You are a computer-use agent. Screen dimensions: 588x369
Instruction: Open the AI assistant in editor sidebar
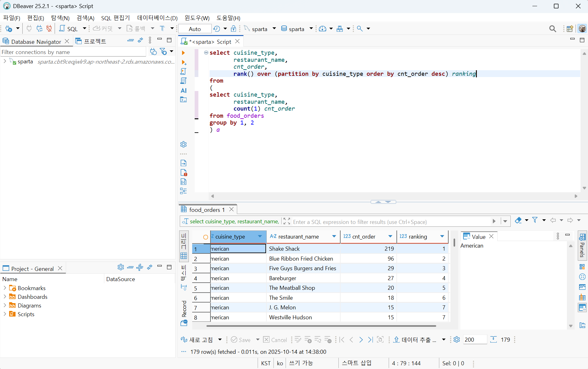click(183, 90)
